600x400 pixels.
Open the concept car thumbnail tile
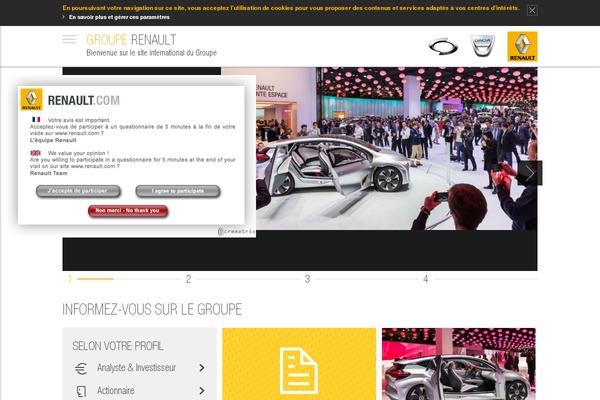point(458,364)
